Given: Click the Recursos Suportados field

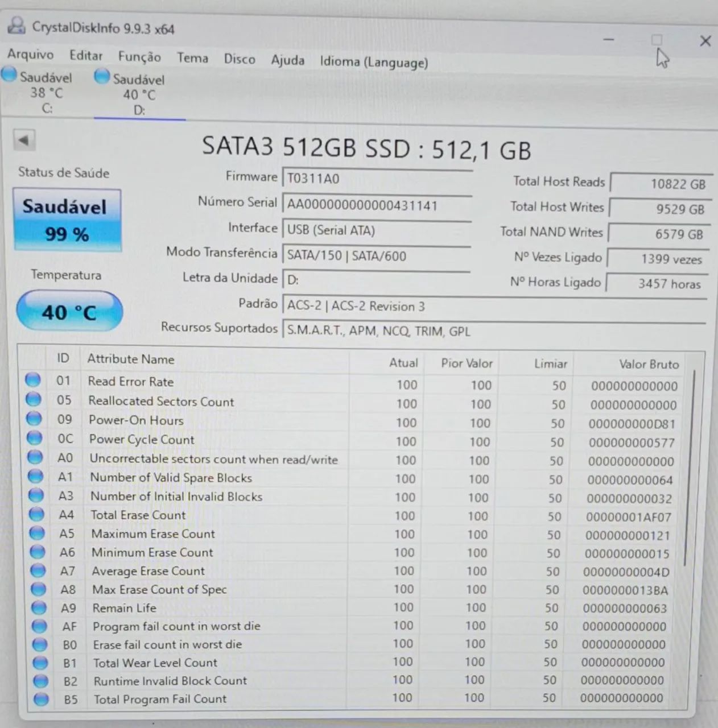Looking at the screenshot, I should [x=493, y=331].
